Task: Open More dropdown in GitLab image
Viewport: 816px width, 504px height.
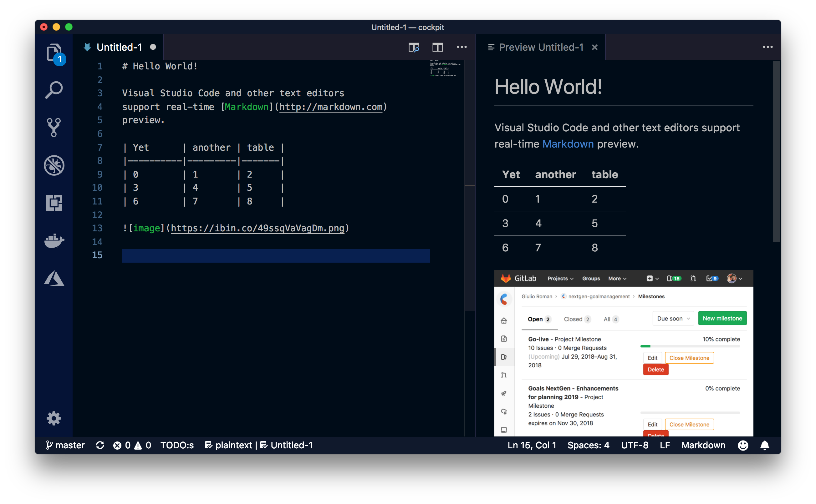Action: click(x=617, y=278)
